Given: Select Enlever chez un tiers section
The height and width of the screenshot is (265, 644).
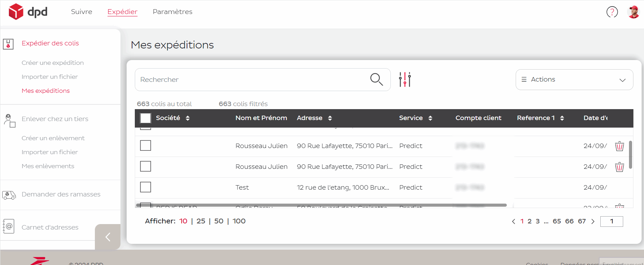Looking at the screenshot, I should click(55, 119).
